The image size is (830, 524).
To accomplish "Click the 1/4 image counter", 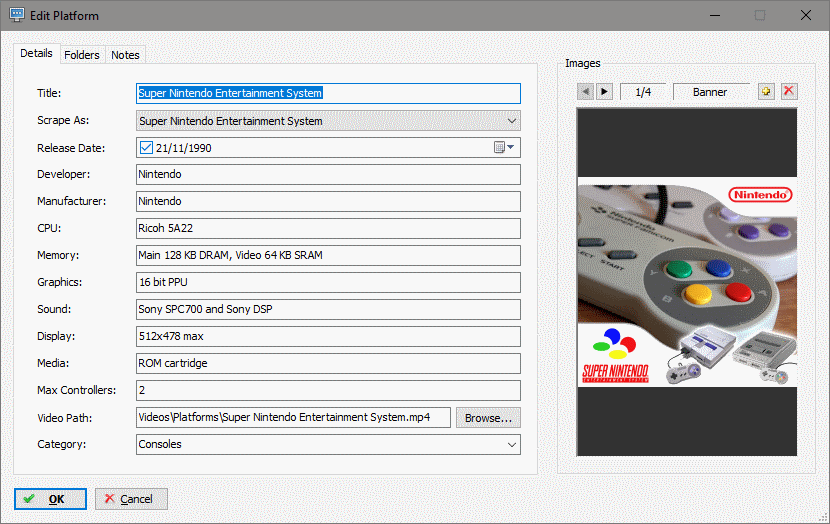I will coord(643,92).
